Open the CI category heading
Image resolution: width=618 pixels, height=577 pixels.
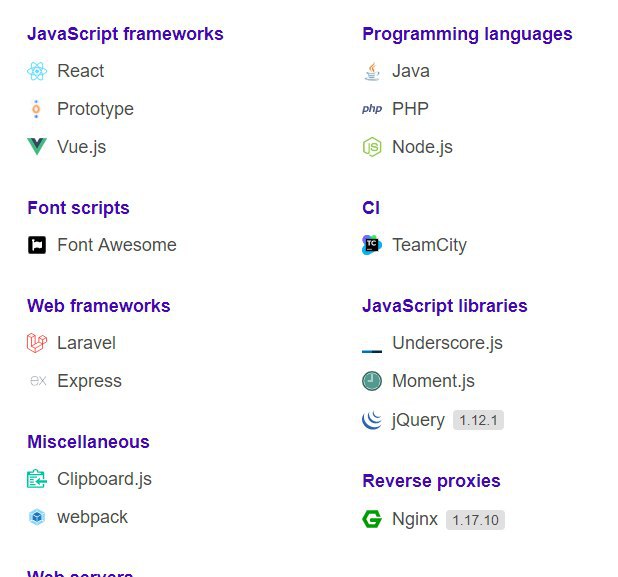(371, 208)
